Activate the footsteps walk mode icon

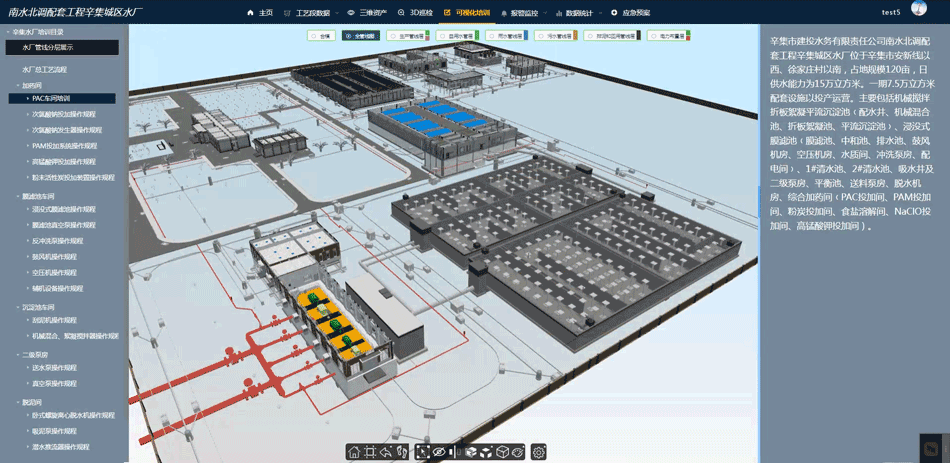(401, 452)
